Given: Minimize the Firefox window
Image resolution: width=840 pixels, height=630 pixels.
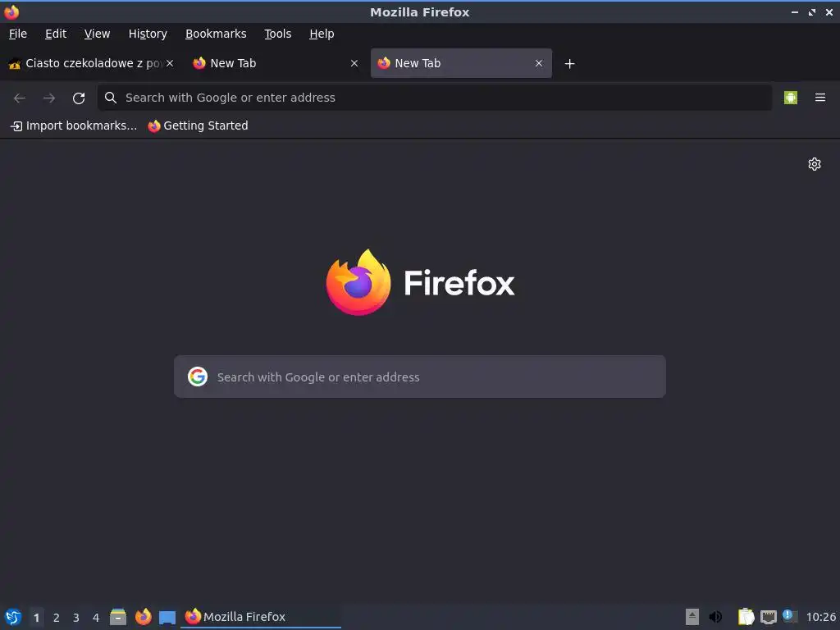Looking at the screenshot, I should coord(794,11).
